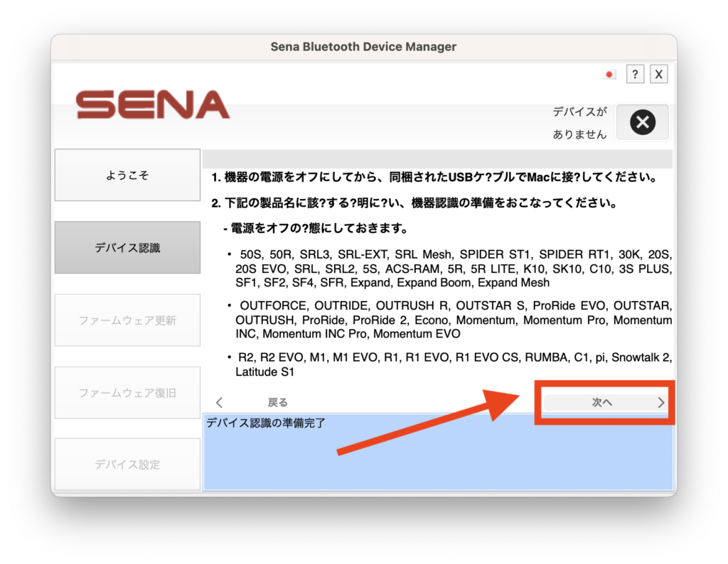Click the product list starting with R2, R2 EVO
728x564 pixels.
tap(453, 364)
